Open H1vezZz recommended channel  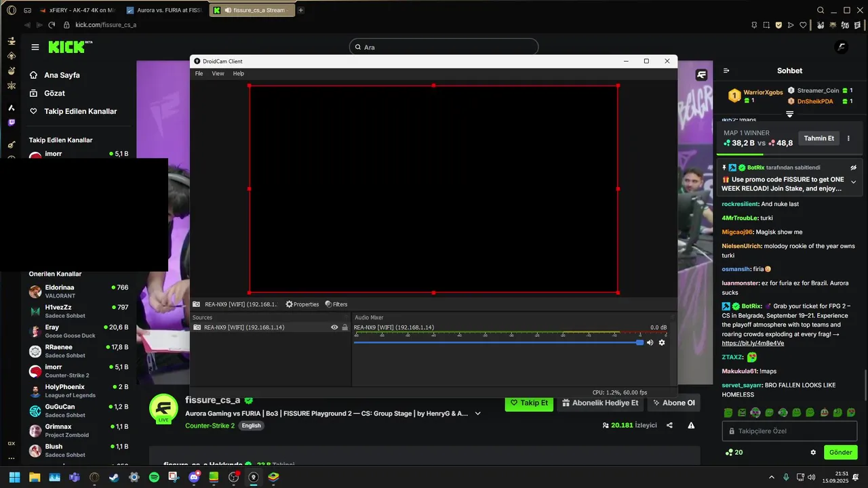(x=78, y=311)
